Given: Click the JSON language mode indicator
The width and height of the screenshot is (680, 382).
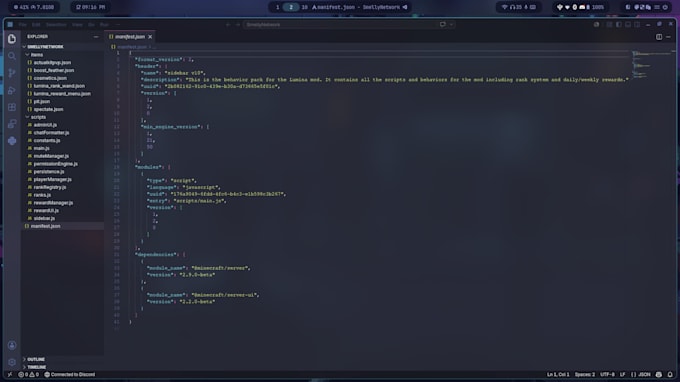Looking at the screenshot, I should tap(641, 374).
